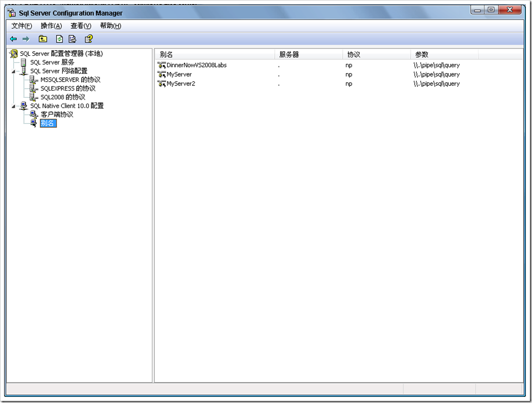Select the DinnerNowVS2008Labs alias name
Viewport: 532px width, 403px height.
[196, 65]
